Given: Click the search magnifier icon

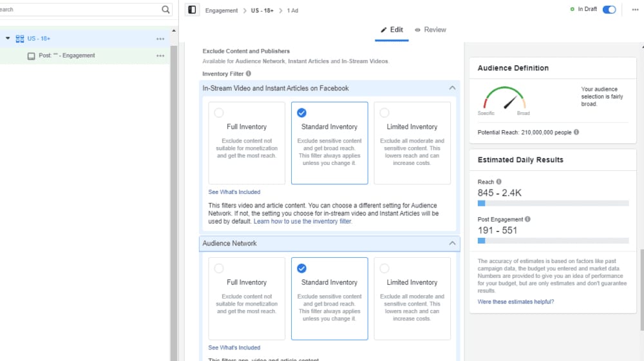Looking at the screenshot, I should (166, 10).
